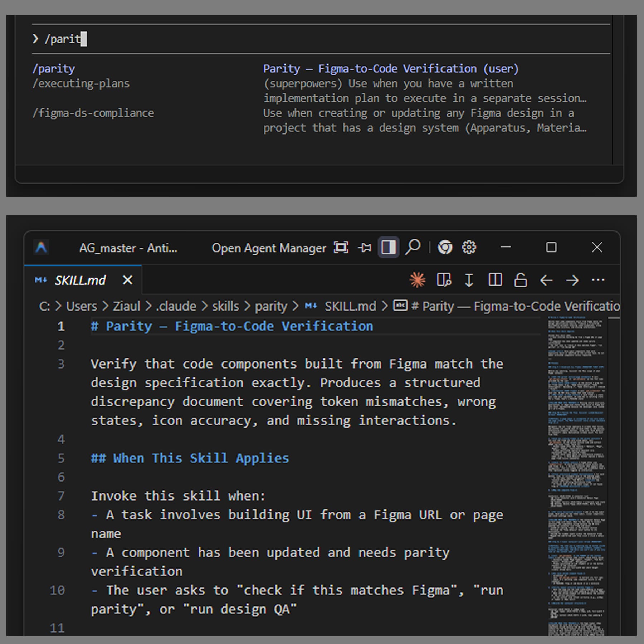Click the 'Parity — Figma-to-Code Verification (user)' description
The image size is (644, 644).
(x=391, y=69)
